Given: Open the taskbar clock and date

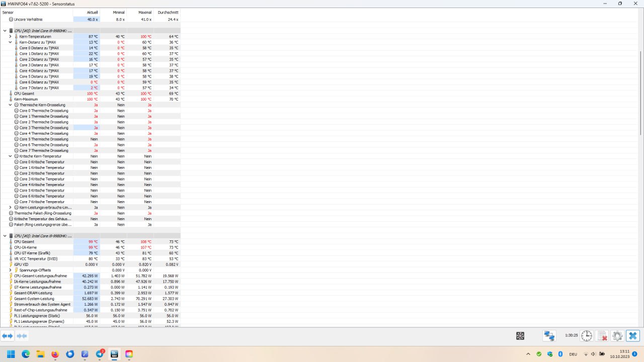Looking at the screenshot, I should coord(619,354).
